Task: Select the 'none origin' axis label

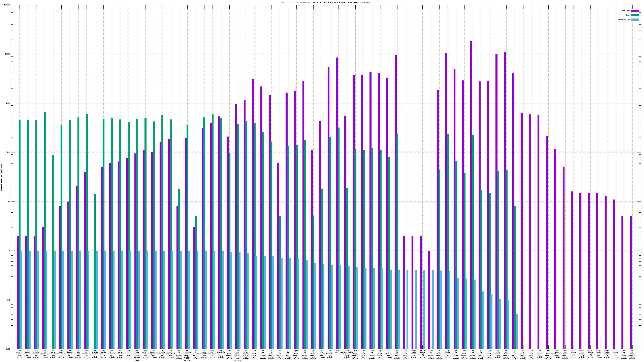Action: pos(338,352)
